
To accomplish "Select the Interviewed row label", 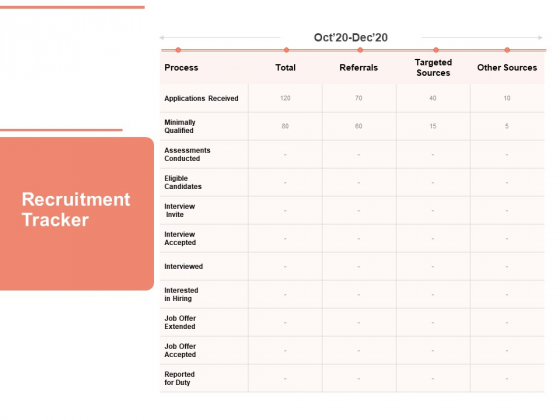I will (x=184, y=266).
